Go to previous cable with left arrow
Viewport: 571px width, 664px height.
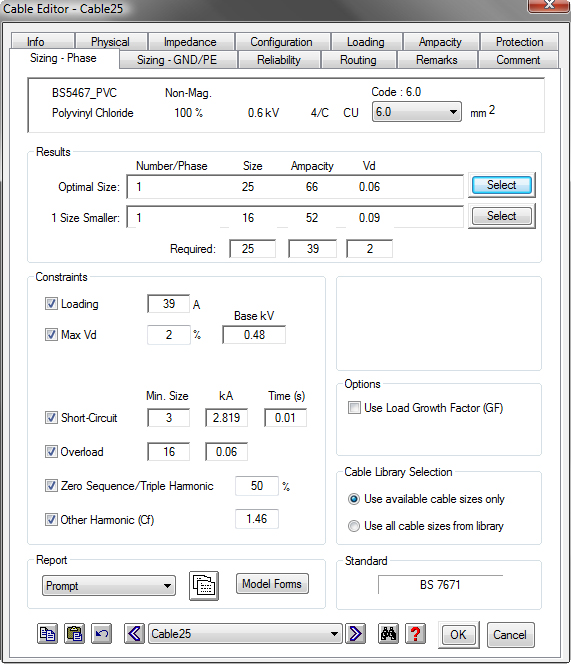coord(134,634)
